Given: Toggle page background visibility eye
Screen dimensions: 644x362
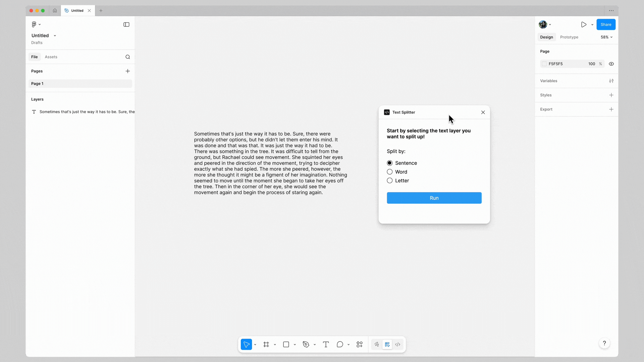Looking at the screenshot, I should tap(611, 64).
